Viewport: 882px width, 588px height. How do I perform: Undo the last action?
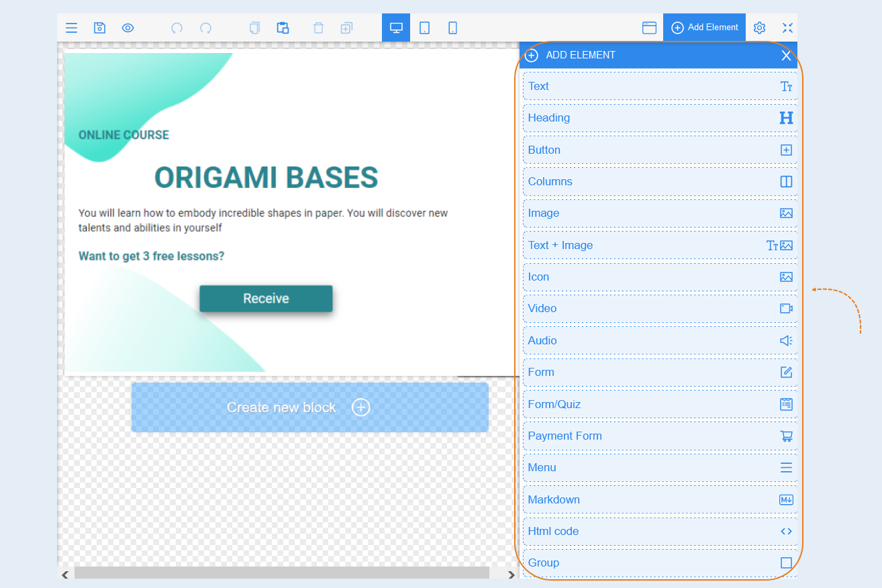pyautogui.click(x=177, y=28)
